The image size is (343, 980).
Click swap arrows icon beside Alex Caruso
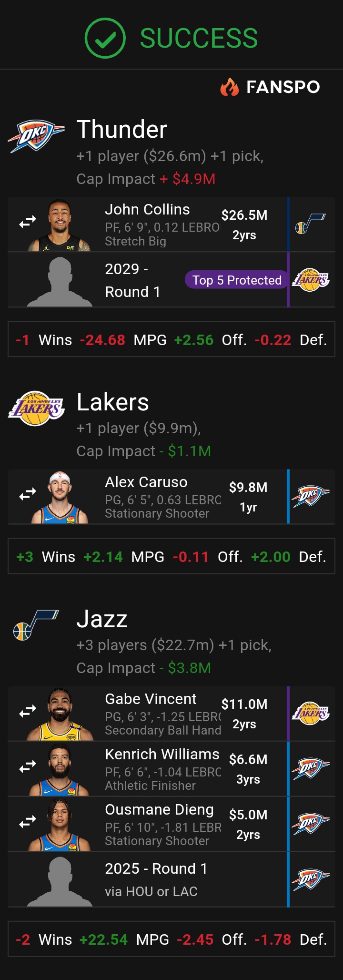(28, 495)
